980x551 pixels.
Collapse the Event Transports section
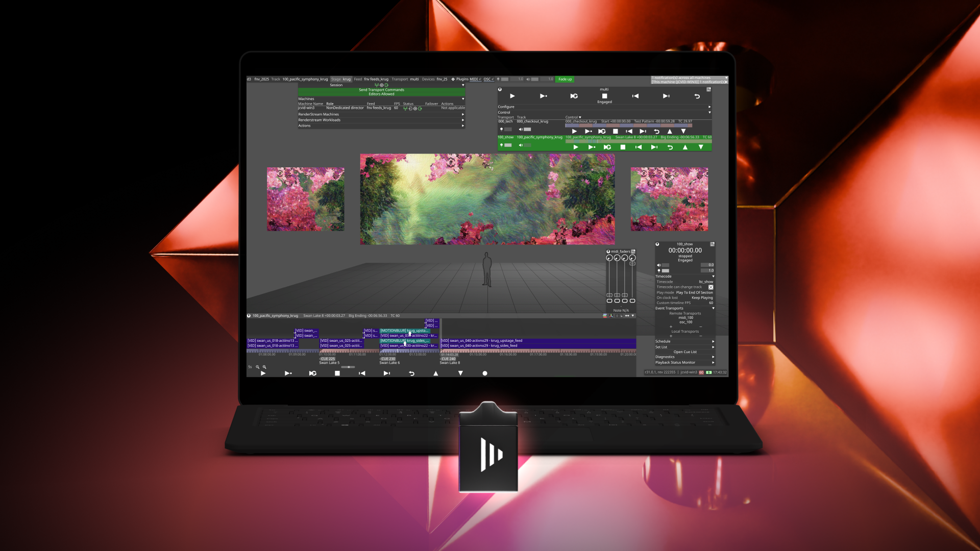pos(713,308)
